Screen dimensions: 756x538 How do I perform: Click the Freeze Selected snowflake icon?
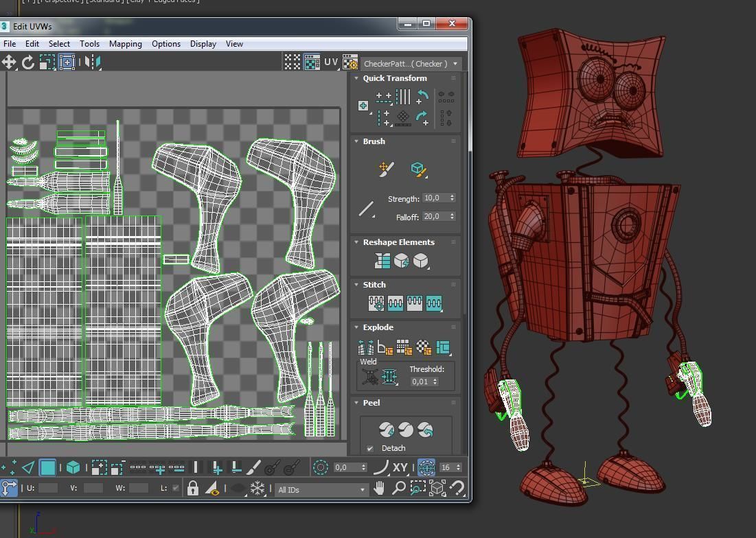257,489
